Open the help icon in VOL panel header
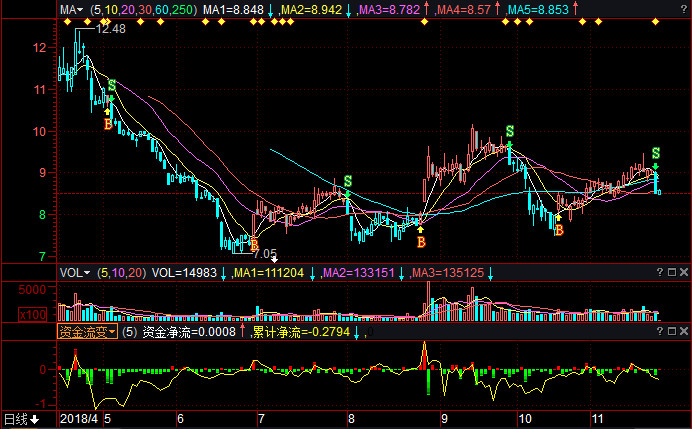This screenshot has width=692, height=429. click(x=659, y=272)
